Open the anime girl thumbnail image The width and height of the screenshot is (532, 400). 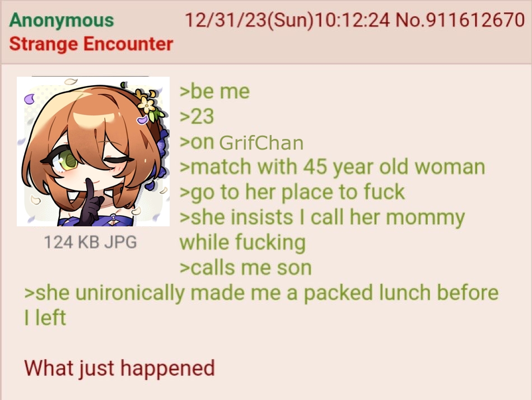point(93,151)
